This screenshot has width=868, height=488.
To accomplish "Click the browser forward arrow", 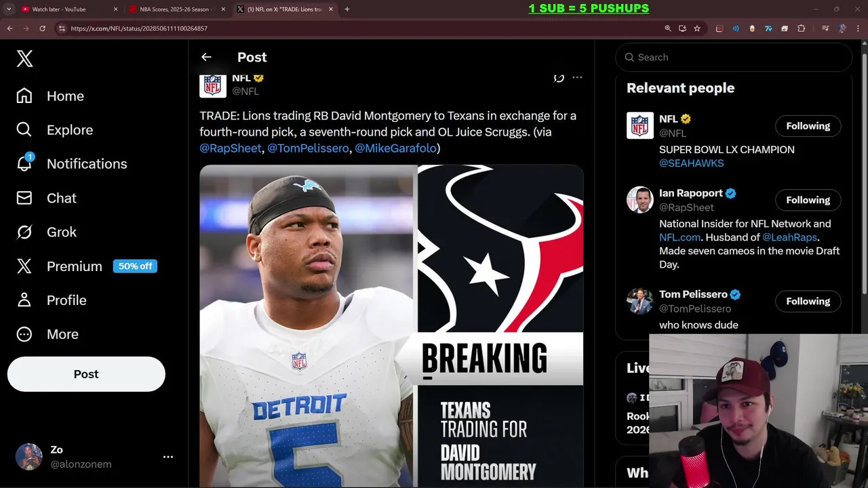I will (26, 28).
